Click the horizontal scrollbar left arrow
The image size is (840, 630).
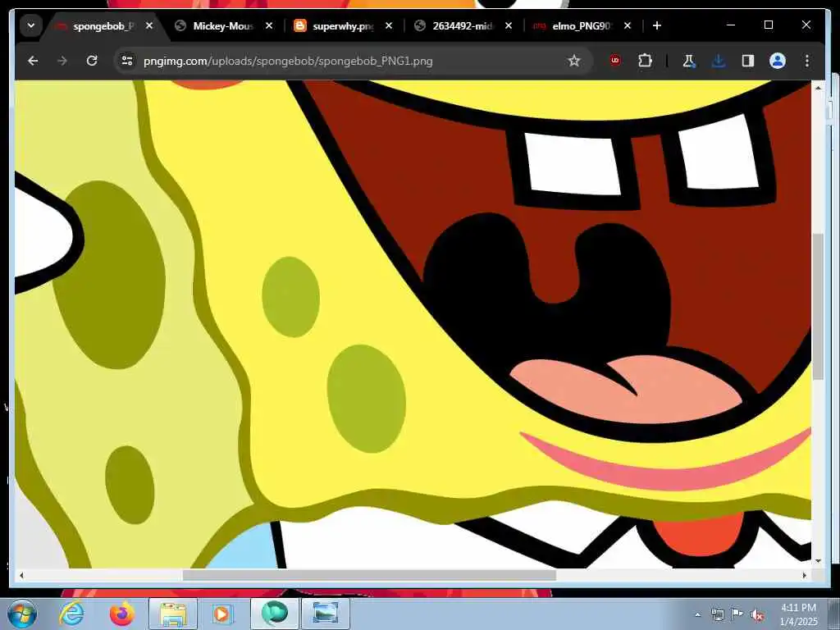(x=21, y=575)
